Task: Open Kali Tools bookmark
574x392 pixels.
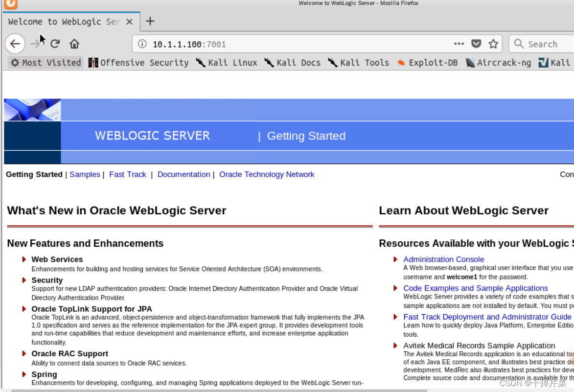Action: (358, 63)
